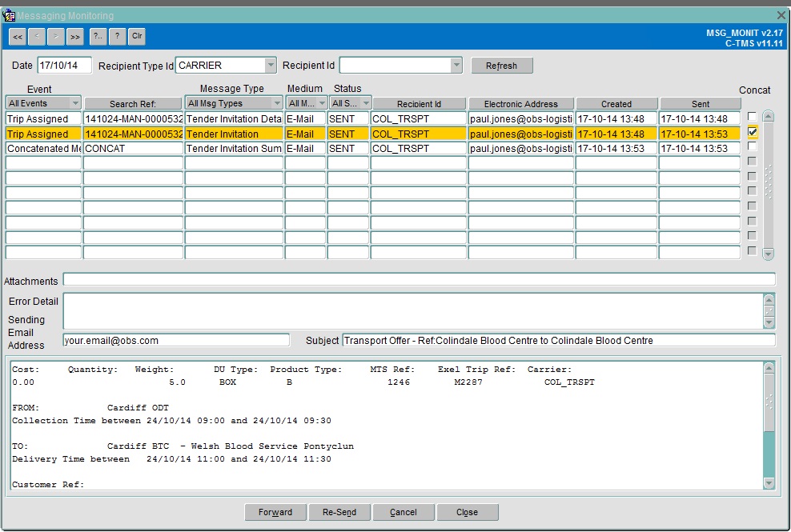The width and height of the screenshot is (791, 532).
Task: Click 'Customer Ref:' line in message body
Action: point(48,485)
